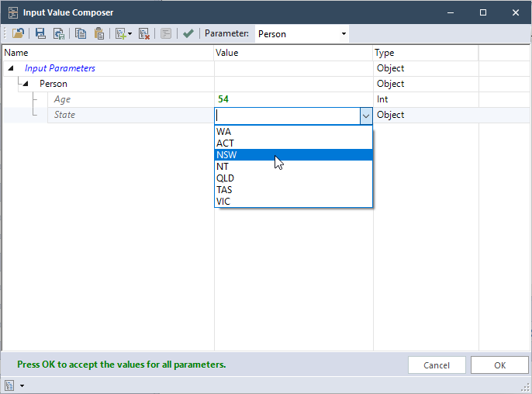The image size is (532, 394).
Task: Click the Save As file icon
Action: pos(59,33)
